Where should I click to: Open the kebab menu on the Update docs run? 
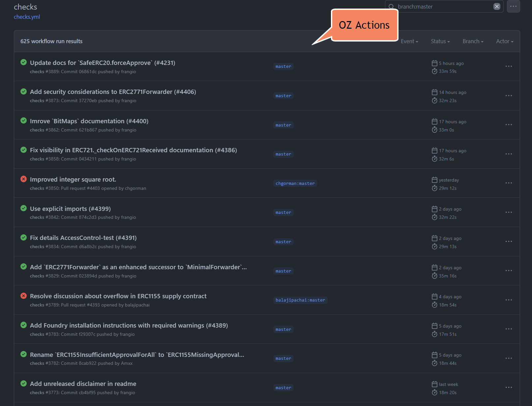[x=509, y=66]
